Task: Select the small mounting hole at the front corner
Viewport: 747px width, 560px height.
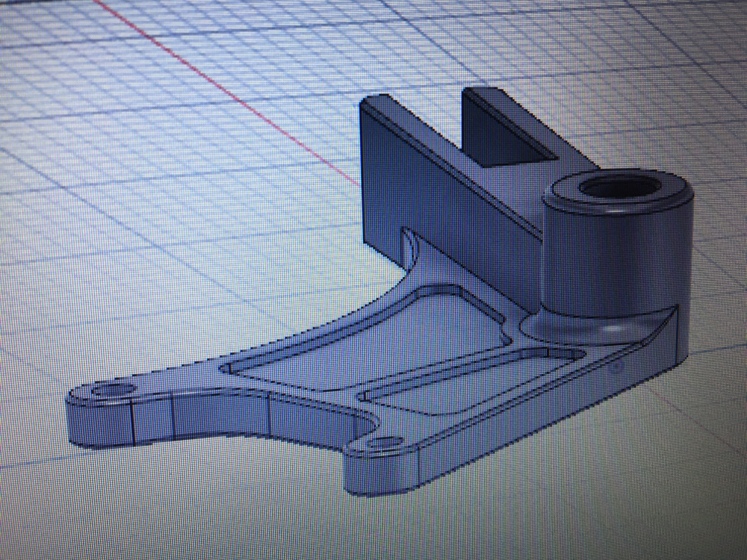Action: [x=386, y=444]
